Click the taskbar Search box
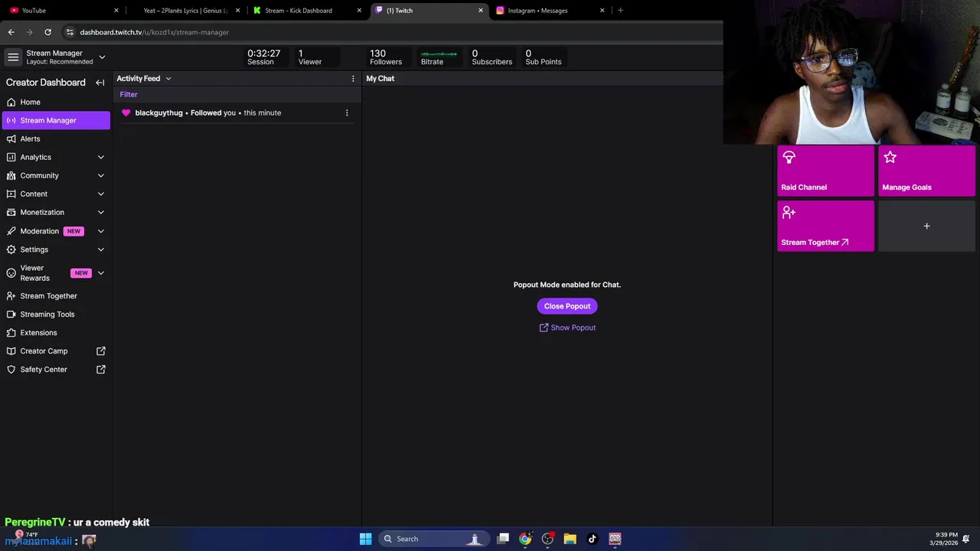The height and width of the screenshot is (551, 980). coord(434,539)
